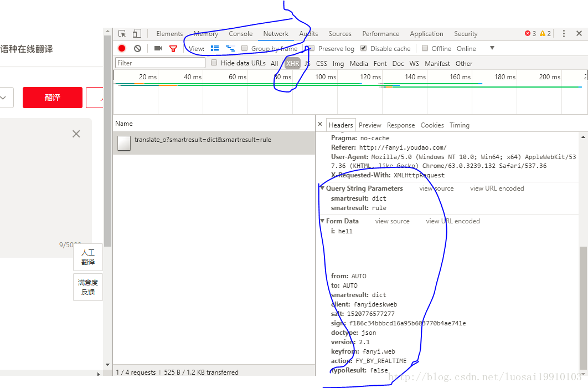Click view URL encoded beside Form Data
The width and height of the screenshot is (588, 388).
click(x=452, y=221)
